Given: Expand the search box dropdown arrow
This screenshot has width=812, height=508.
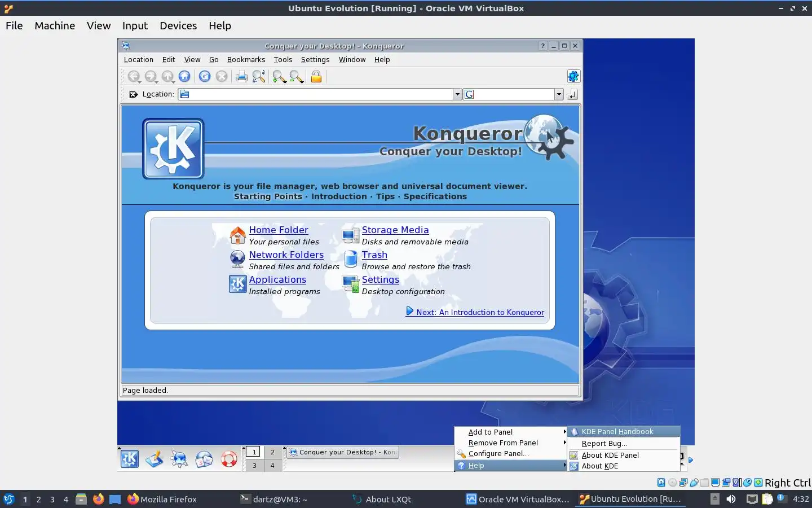Looking at the screenshot, I should (559, 94).
